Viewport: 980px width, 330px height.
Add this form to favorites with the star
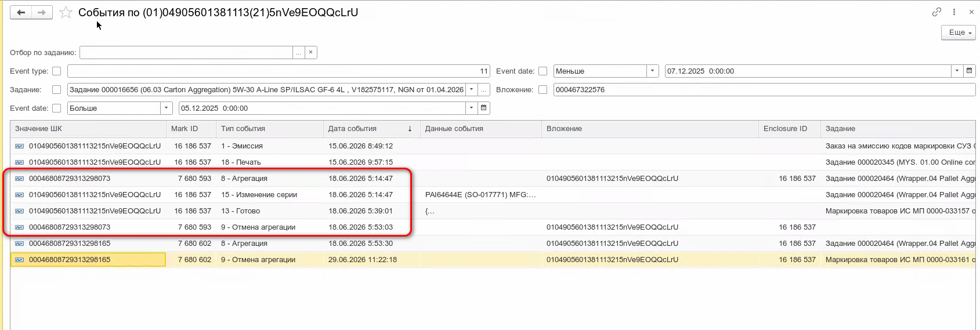point(66,12)
